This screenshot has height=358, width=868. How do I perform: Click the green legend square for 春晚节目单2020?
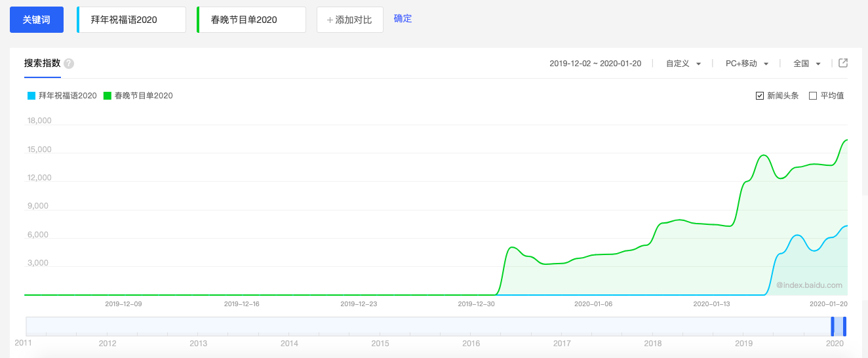tap(108, 96)
